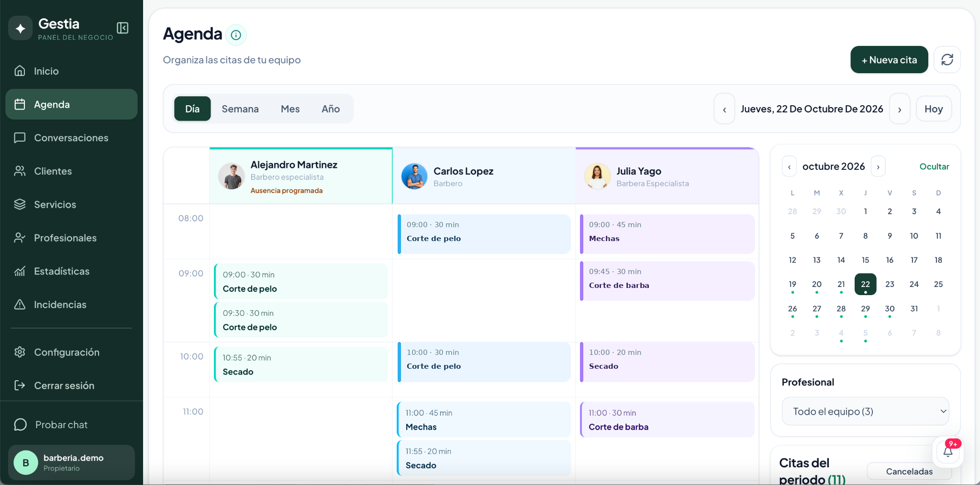
Task: Open Clientes people icon
Action: tap(20, 171)
